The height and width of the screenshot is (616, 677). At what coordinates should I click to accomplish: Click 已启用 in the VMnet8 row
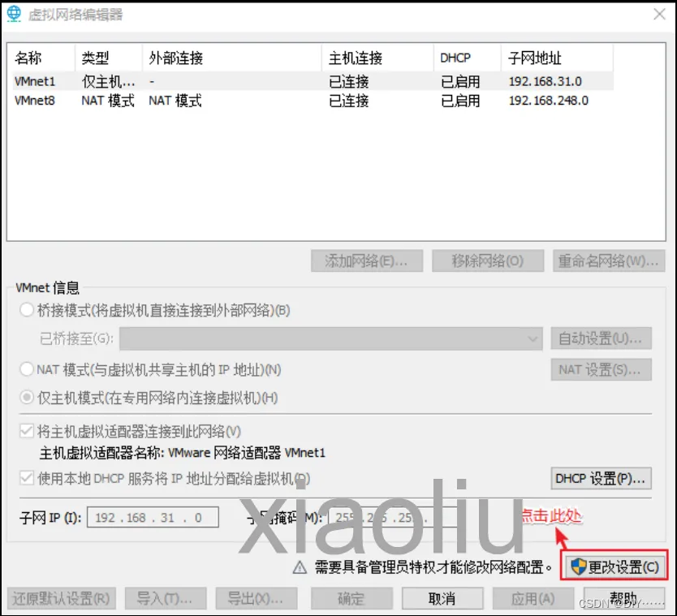point(460,101)
